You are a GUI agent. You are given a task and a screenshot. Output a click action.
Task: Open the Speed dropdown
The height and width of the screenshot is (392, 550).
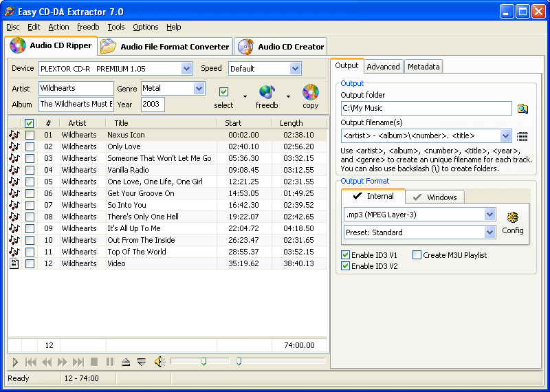(296, 69)
